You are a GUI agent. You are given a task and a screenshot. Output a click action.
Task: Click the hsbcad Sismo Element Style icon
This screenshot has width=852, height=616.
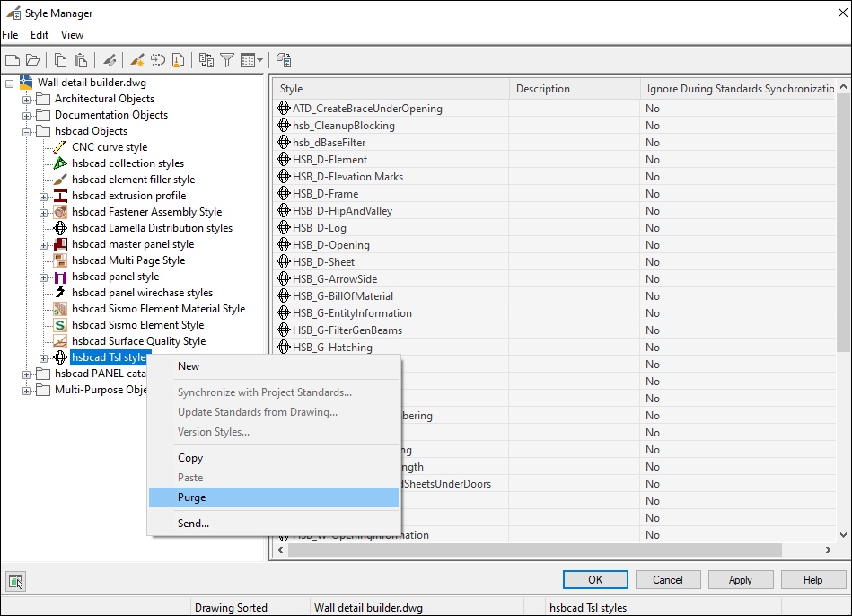click(x=60, y=325)
